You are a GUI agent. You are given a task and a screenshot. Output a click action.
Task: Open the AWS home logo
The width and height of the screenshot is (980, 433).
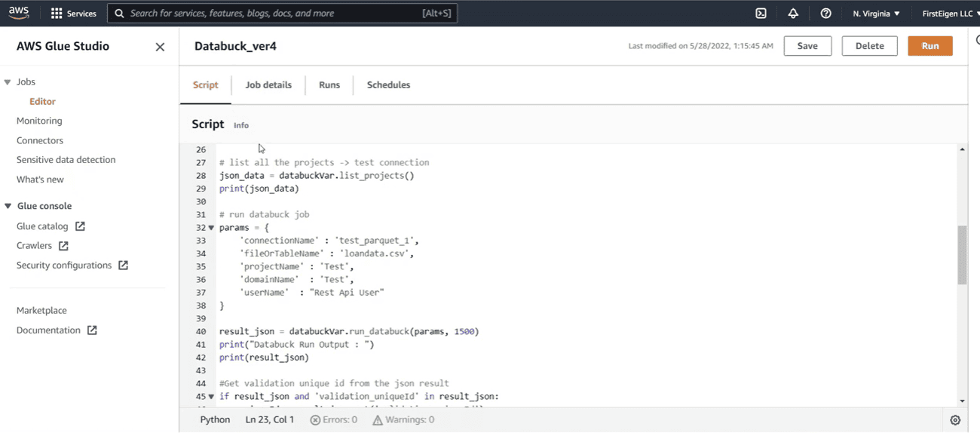coord(19,13)
